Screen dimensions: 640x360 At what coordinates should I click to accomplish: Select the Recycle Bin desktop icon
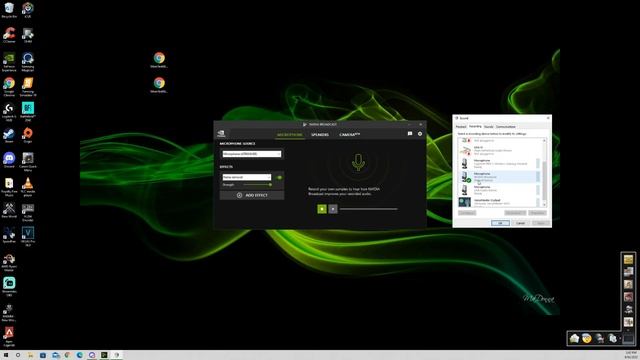pos(9,10)
